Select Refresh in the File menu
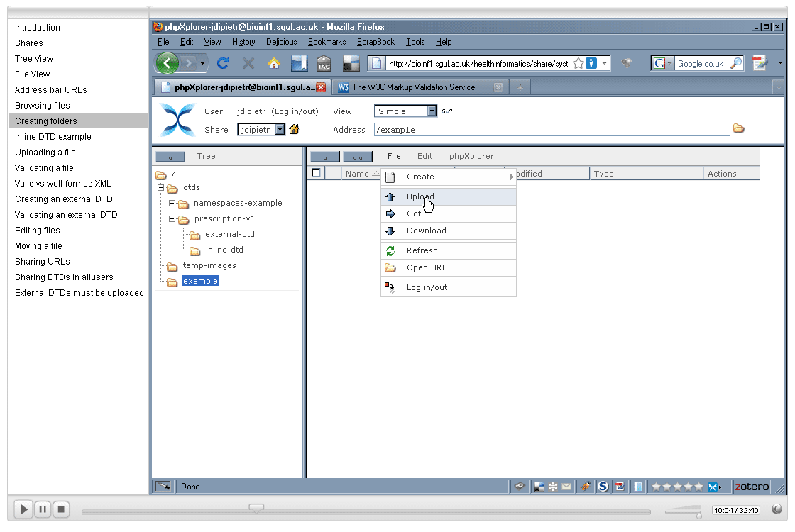 pyautogui.click(x=449, y=250)
